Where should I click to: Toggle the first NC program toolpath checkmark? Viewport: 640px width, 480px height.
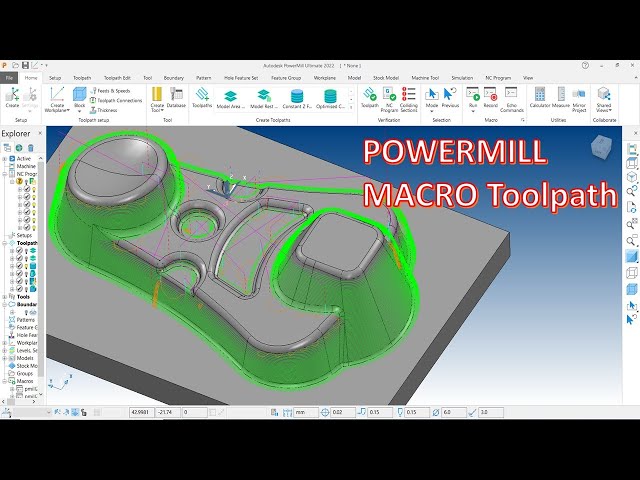(27, 189)
